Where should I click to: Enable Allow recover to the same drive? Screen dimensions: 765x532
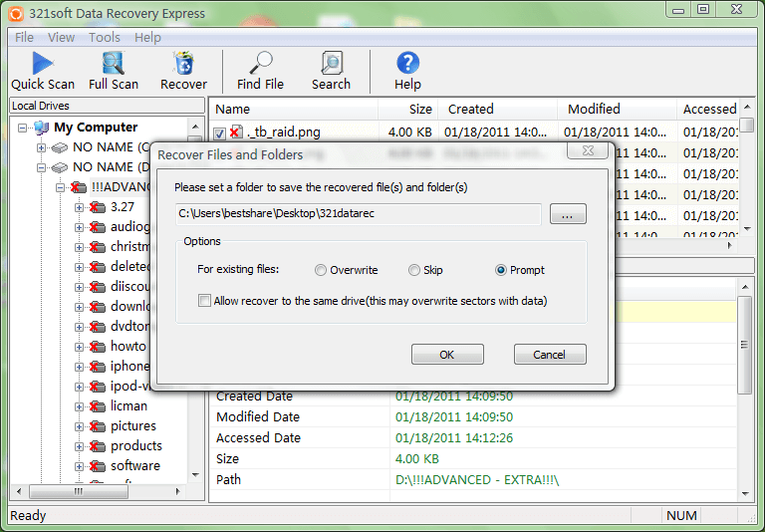click(204, 300)
